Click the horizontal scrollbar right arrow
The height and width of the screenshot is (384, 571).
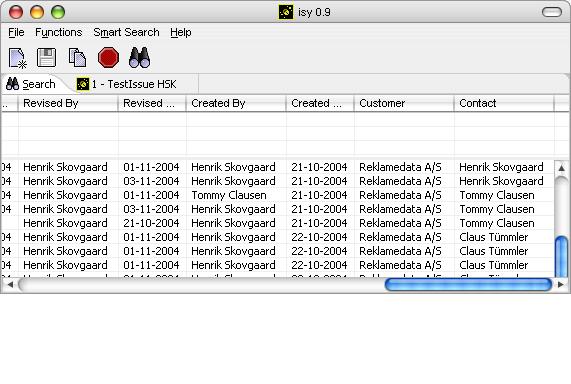point(561,284)
